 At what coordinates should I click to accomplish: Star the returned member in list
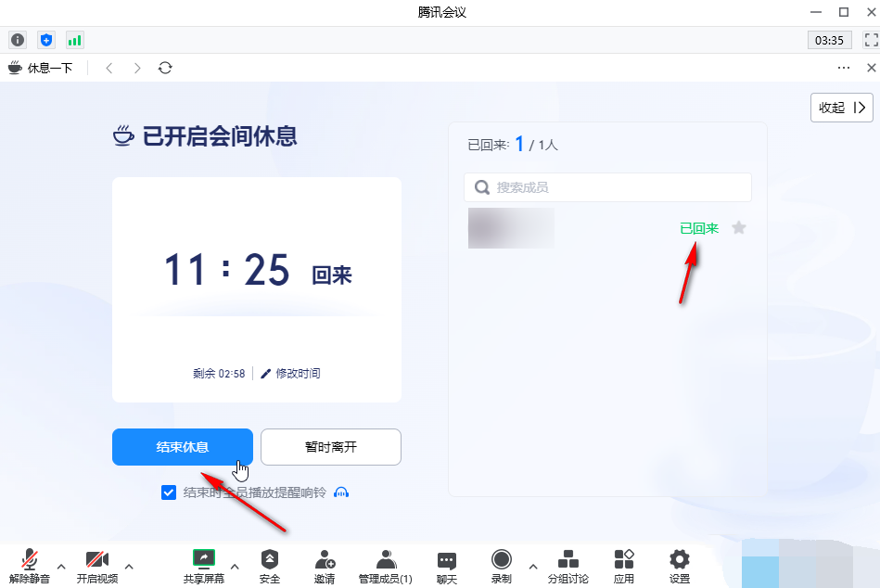tap(739, 227)
